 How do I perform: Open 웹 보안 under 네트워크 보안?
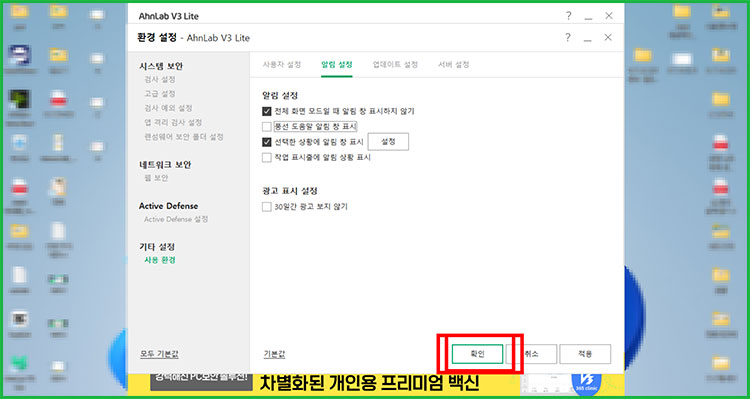pos(156,178)
